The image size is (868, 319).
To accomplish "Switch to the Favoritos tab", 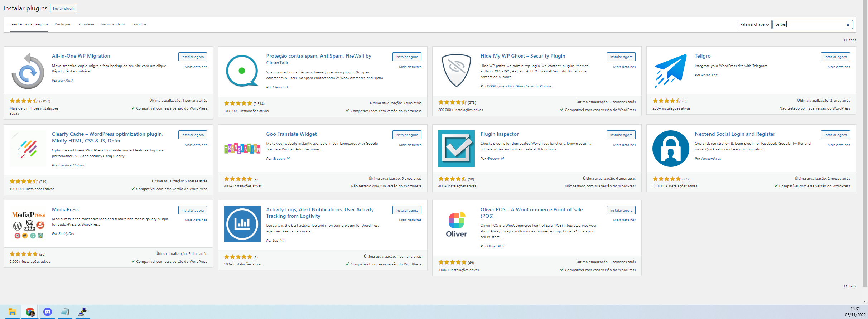I will click(139, 24).
